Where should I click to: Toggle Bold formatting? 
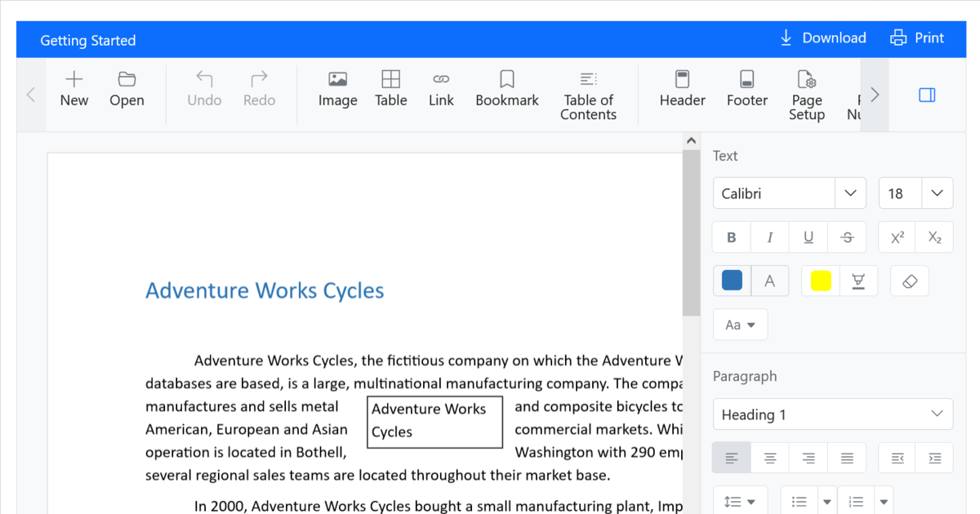click(x=732, y=237)
